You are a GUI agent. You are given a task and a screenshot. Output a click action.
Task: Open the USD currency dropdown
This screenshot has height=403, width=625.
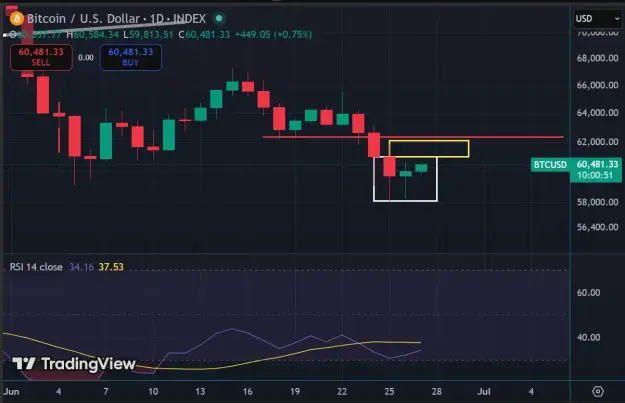point(597,19)
